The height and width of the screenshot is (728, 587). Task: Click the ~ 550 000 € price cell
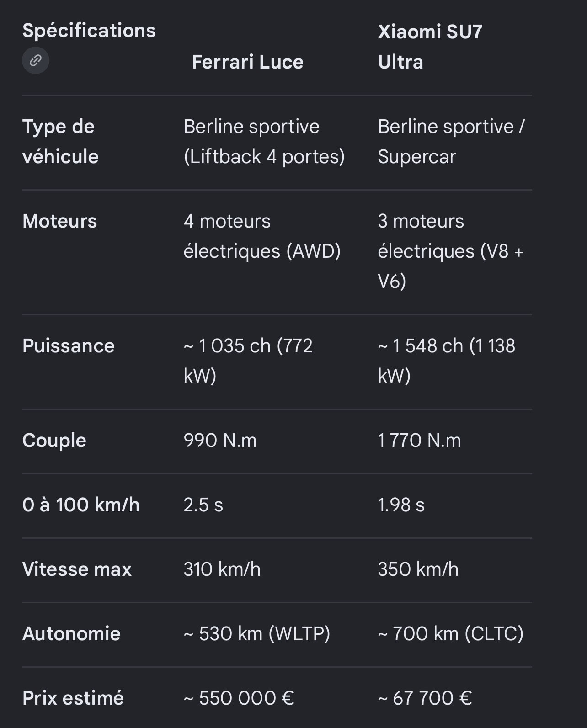[x=239, y=698]
